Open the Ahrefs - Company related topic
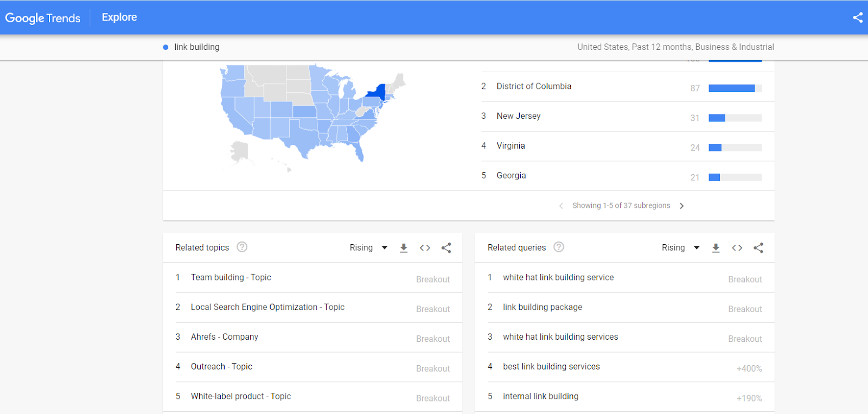Image resolution: width=868 pixels, height=414 pixels. [225, 337]
